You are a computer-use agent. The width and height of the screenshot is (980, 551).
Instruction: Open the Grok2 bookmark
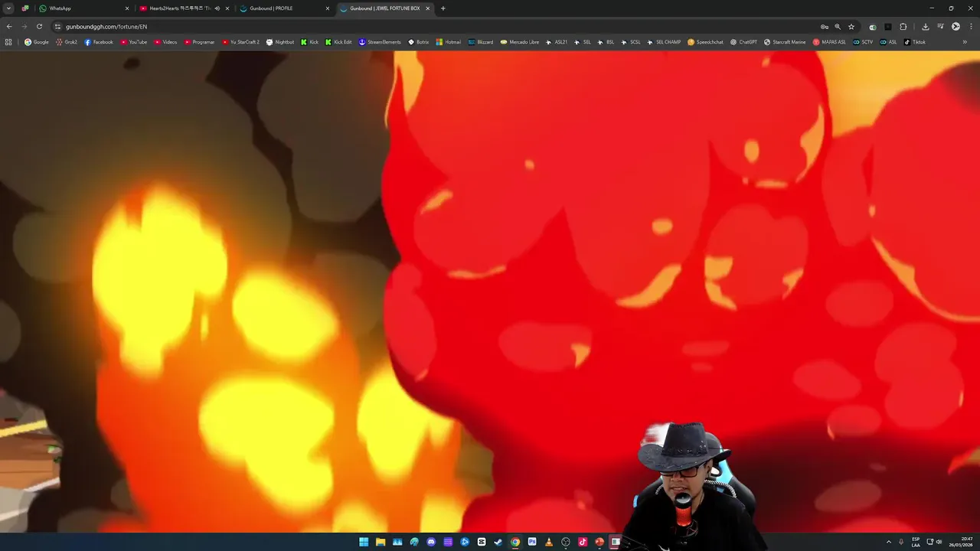[x=67, y=42]
